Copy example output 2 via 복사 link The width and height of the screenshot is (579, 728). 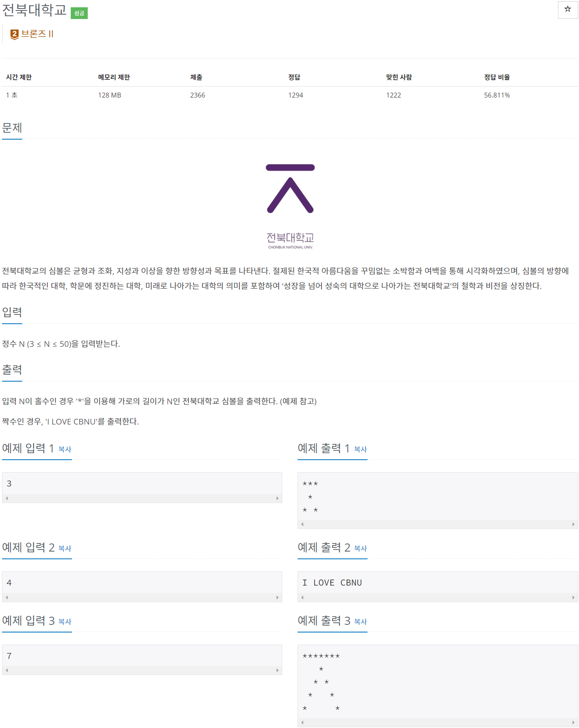tap(360, 548)
